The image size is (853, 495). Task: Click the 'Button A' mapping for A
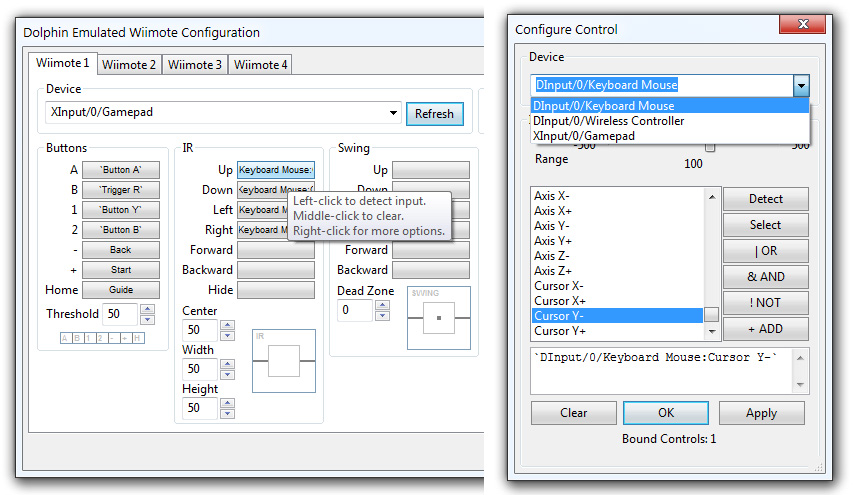click(120, 170)
